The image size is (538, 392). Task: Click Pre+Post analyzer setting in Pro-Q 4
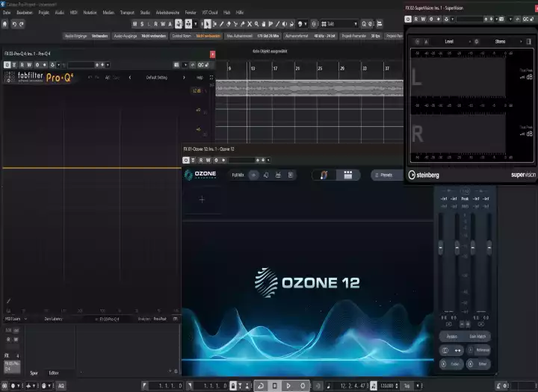160,319
